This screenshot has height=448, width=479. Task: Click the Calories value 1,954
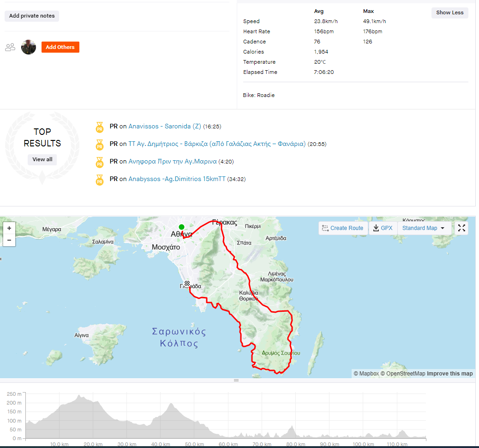pos(321,52)
